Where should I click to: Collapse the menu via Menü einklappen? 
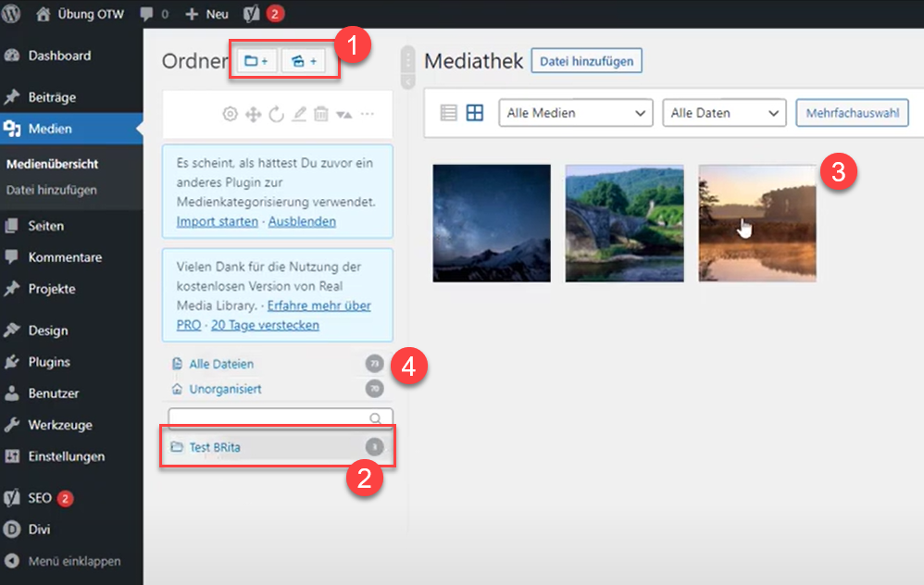point(74,561)
